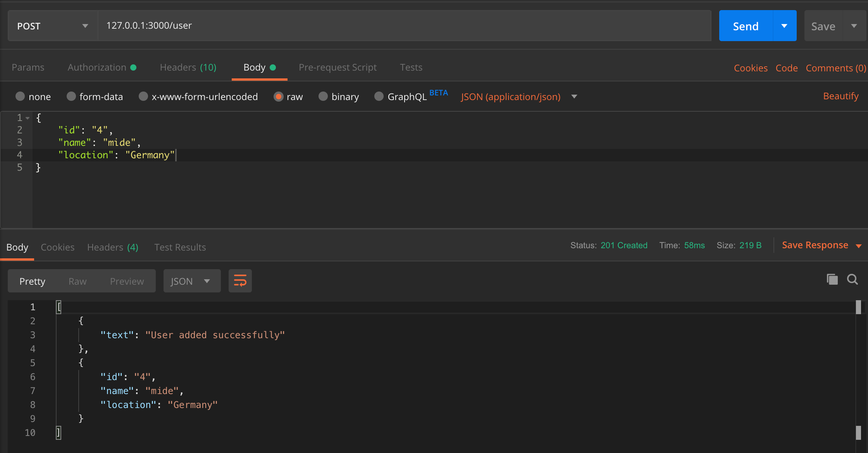Click the Beautify link
The image size is (868, 453).
(840, 96)
